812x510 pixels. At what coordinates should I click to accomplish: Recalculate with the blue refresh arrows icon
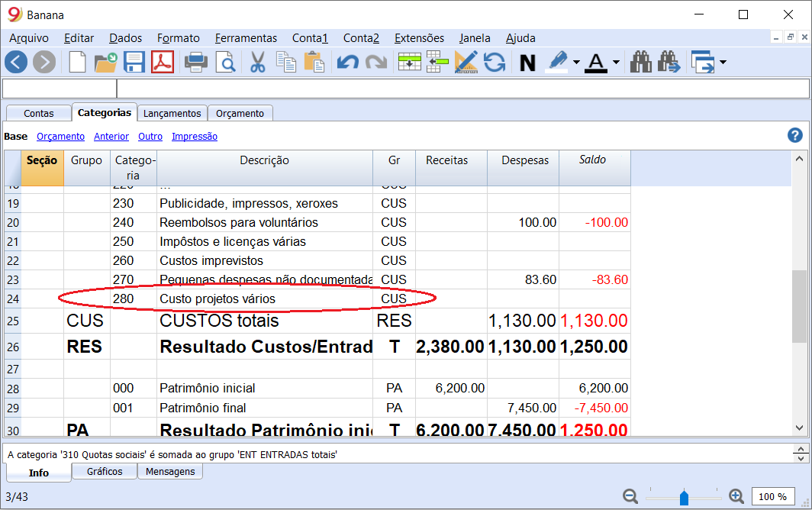click(x=495, y=62)
